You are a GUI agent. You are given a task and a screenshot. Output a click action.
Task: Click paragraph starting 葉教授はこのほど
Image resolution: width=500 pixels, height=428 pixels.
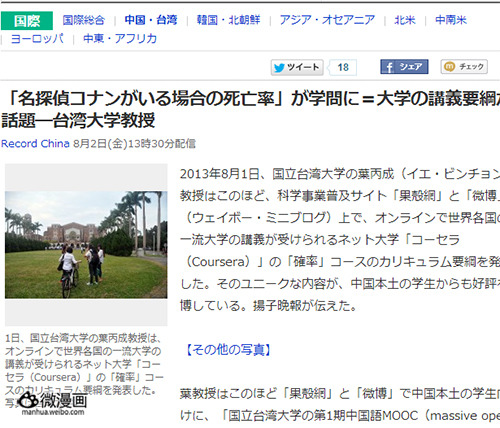tap(340, 405)
